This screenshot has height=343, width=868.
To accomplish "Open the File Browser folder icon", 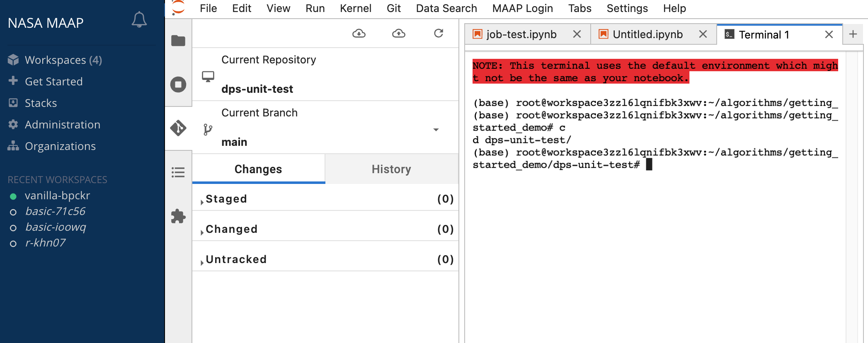I will [178, 41].
